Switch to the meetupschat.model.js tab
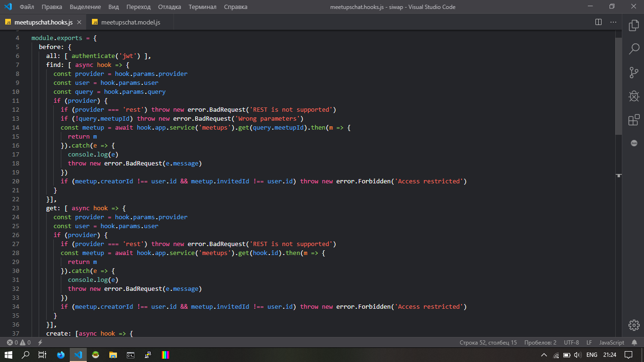Image resolution: width=644 pixels, height=362 pixels. tap(131, 22)
